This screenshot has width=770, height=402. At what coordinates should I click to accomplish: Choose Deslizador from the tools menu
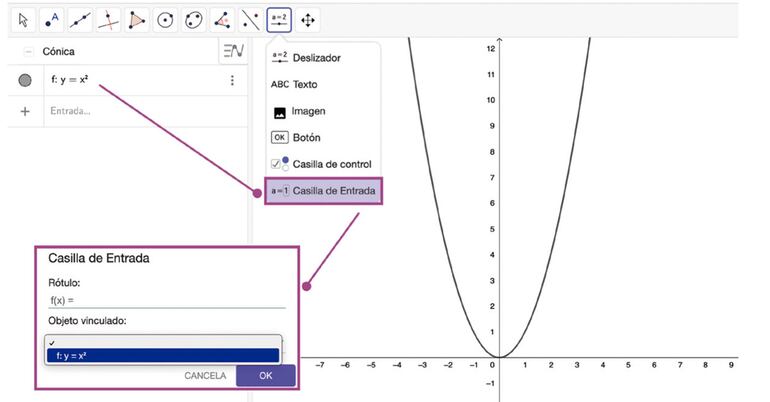(314, 58)
